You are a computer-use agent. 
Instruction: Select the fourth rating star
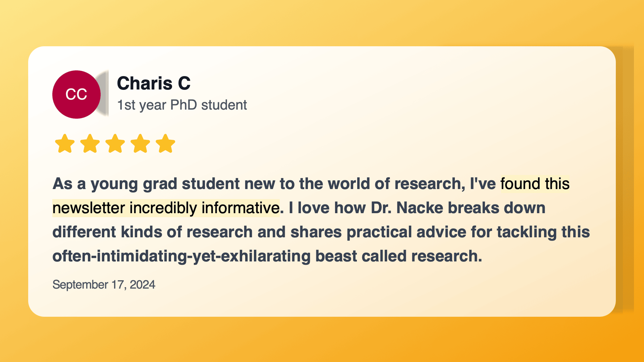140,143
